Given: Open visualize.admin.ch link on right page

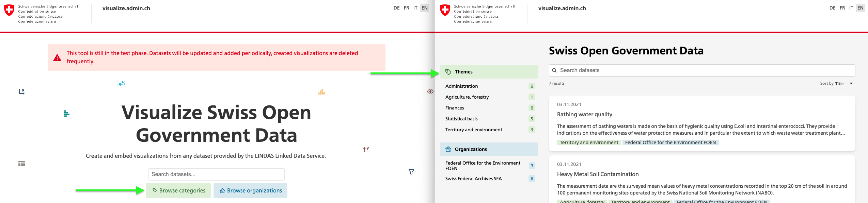Looking at the screenshot, I should pyautogui.click(x=562, y=8).
